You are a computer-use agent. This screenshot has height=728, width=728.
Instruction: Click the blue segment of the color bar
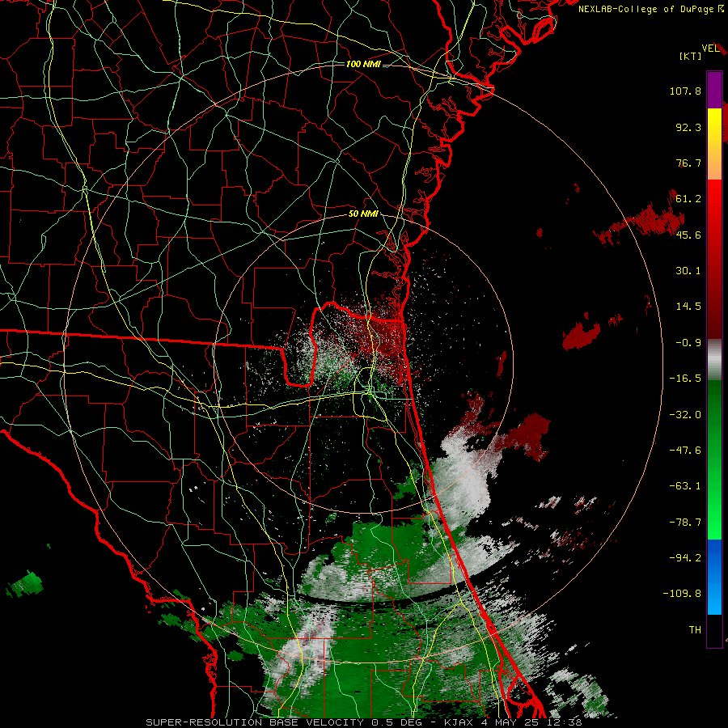pyautogui.click(x=714, y=577)
